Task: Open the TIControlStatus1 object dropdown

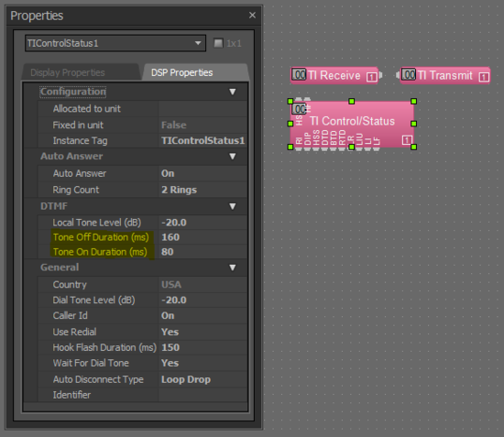Action: [198, 43]
